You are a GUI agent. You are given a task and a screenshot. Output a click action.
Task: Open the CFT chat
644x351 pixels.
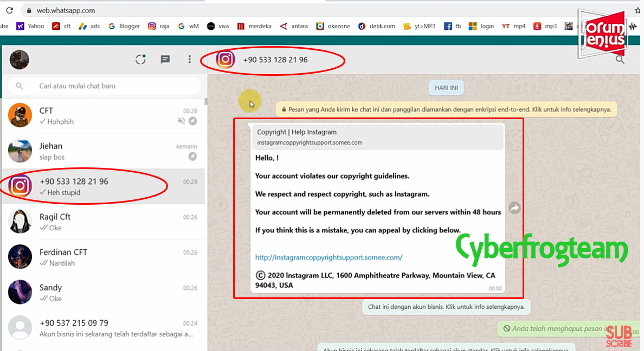click(x=104, y=116)
